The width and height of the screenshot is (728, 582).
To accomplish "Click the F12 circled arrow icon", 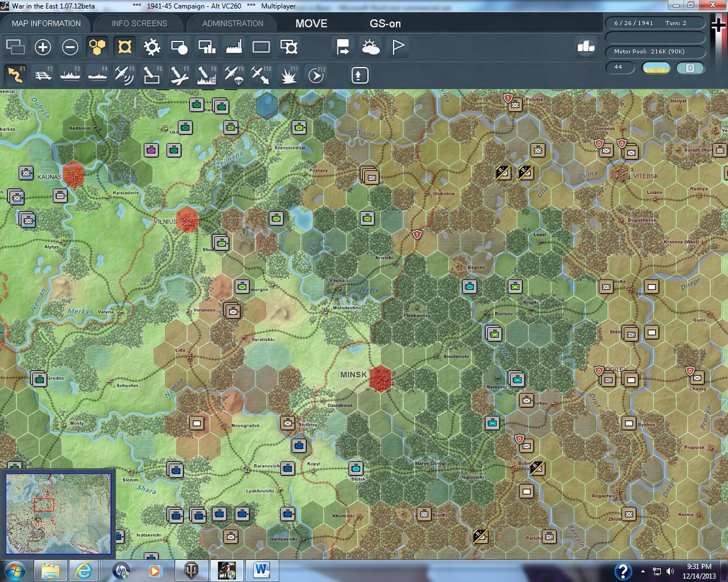I will [x=316, y=75].
